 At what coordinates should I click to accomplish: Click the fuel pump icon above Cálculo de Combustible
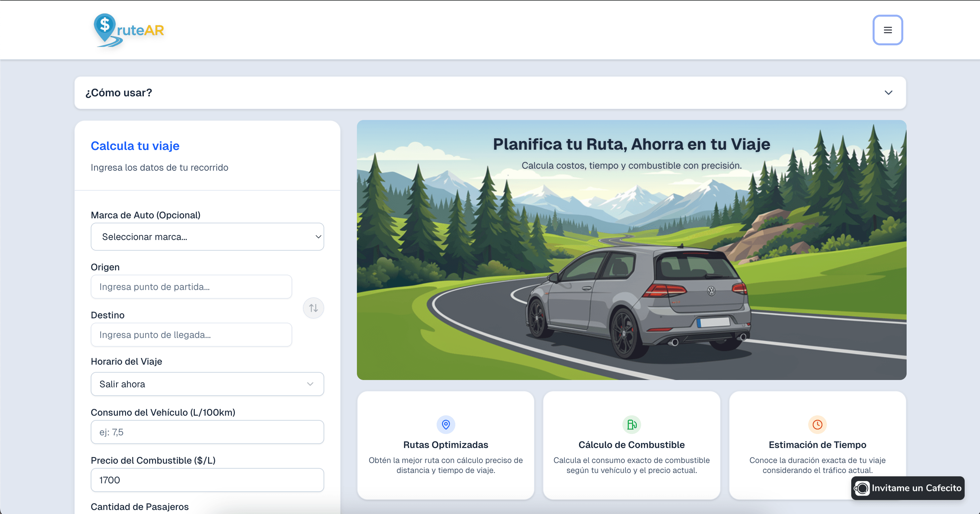tap(631, 424)
